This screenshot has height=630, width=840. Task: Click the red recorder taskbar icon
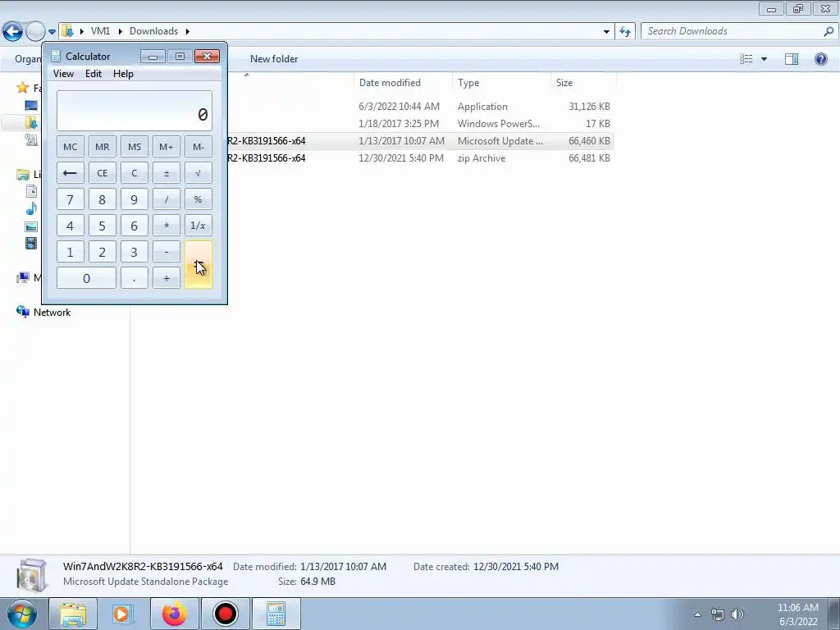pyautogui.click(x=225, y=614)
